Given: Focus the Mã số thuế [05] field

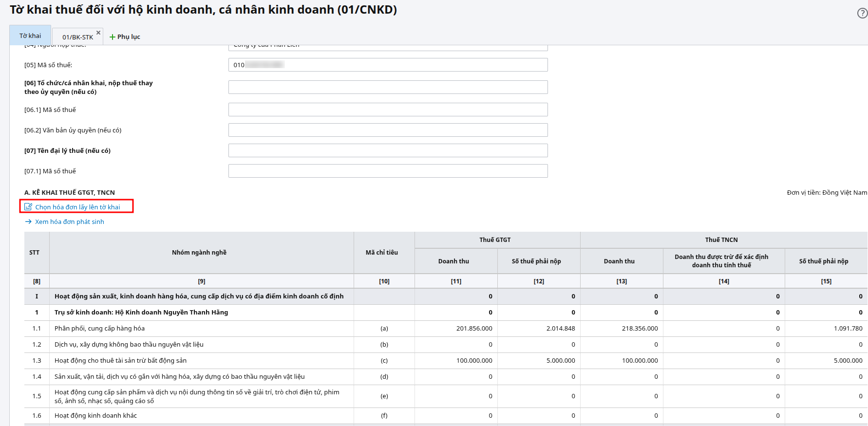Looking at the screenshot, I should [x=388, y=65].
